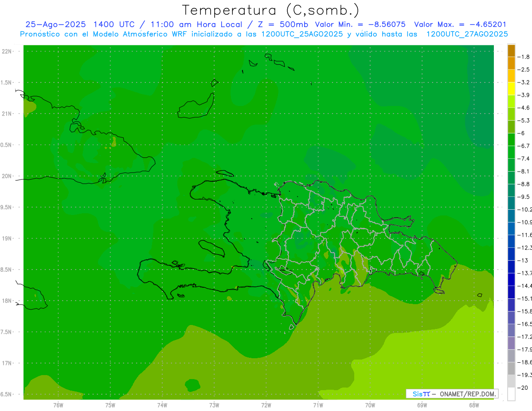Image resolution: width=532 pixels, height=411 pixels.
Task: Click the -8.1 colorbar value label
Action: coord(524,171)
